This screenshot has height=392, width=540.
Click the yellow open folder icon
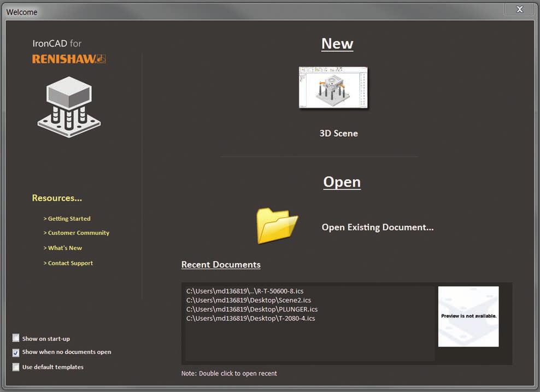coord(277,226)
